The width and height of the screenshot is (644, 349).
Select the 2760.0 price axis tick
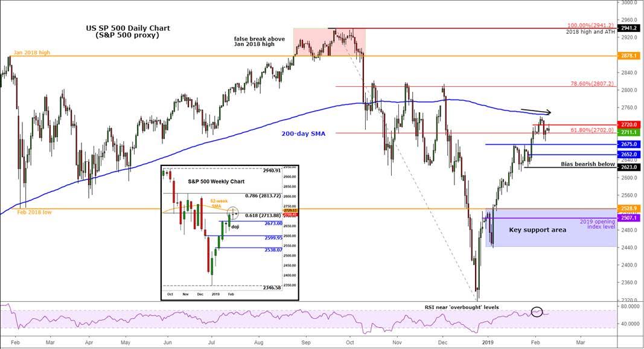click(630, 107)
